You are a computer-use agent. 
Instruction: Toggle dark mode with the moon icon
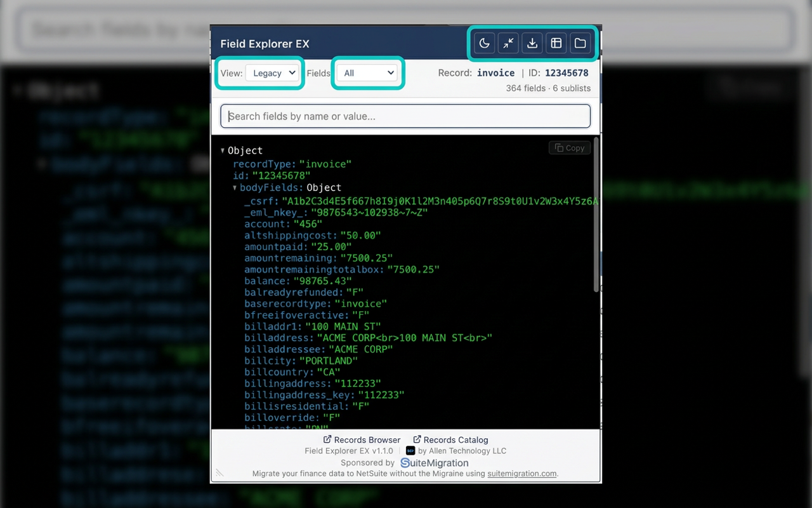[x=484, y=43]
